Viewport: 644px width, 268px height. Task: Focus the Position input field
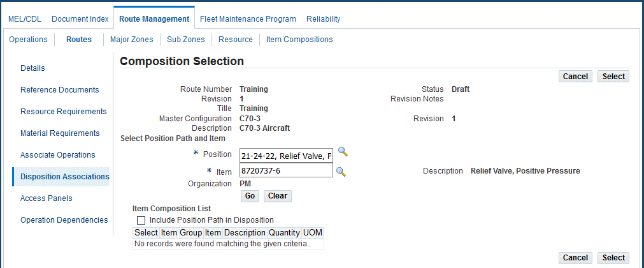[286, 156]
